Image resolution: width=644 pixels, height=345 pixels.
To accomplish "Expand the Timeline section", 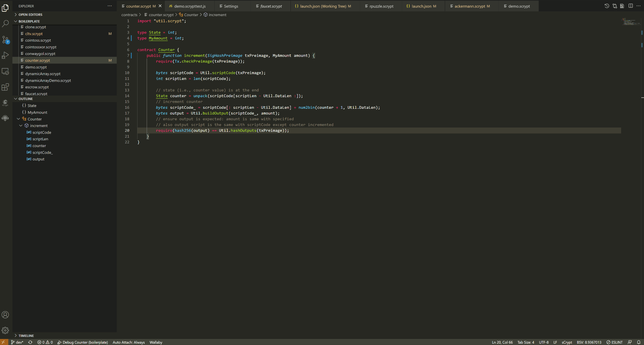I will click(x=65, y=336).
